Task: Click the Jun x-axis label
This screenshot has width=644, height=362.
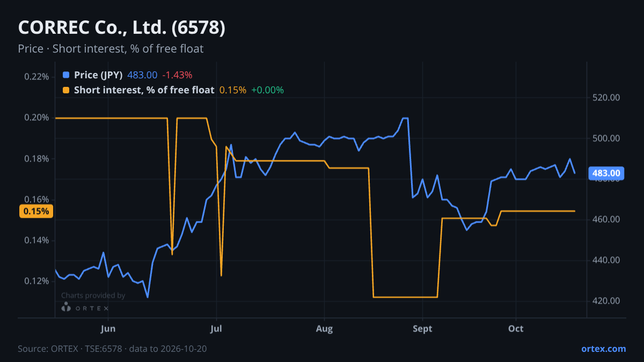Action: coord(108,328)
